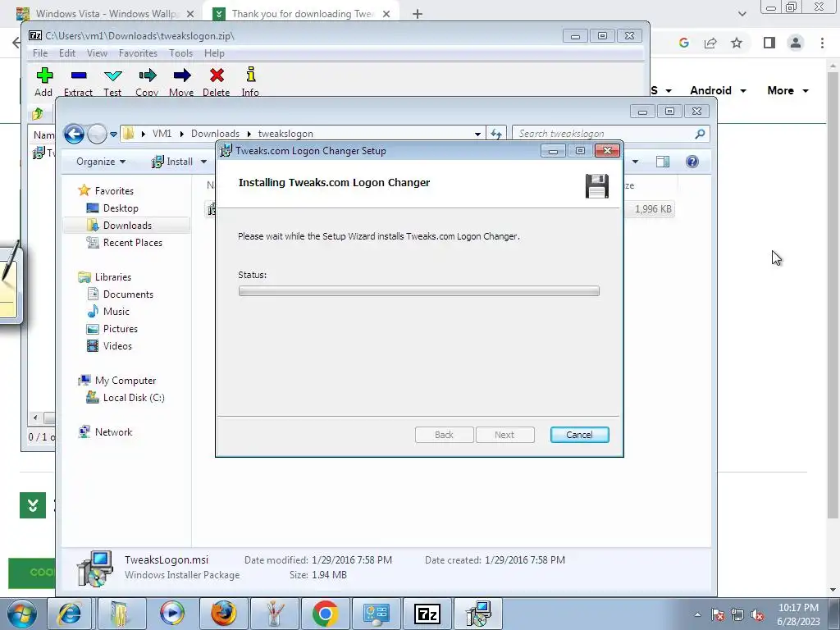Click Search tweakslogon input field
Image resolution: width=840 pixels, height=630 pixels.
point(603,134)
